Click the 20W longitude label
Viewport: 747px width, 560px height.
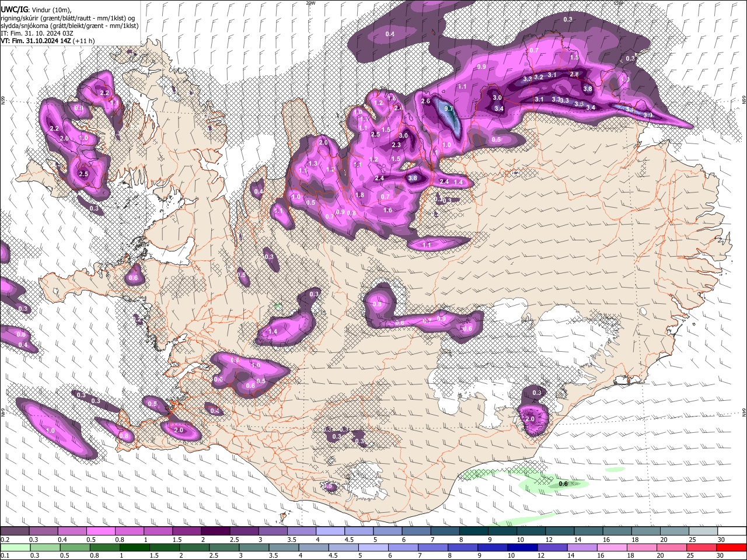[310, 3]
